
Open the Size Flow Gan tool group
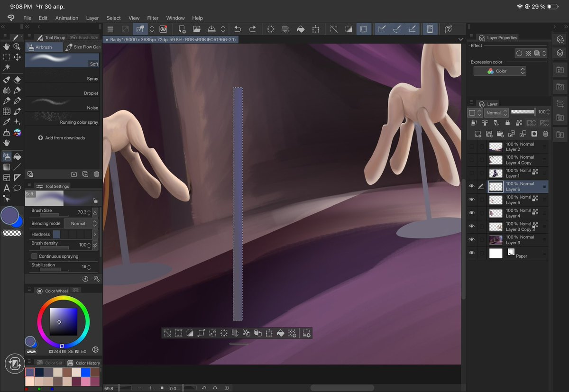[x=83, y=47]
